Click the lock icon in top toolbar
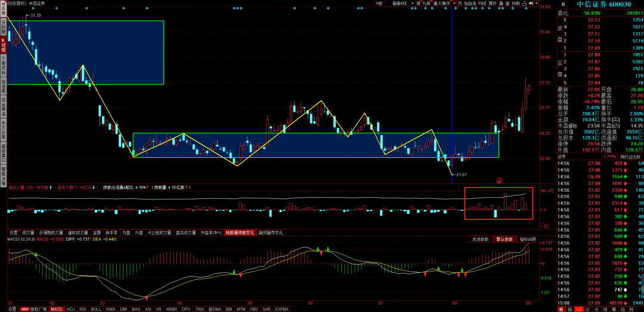This screenshot has width=644, height=312. pyautogui.click(x=525, y=4)
